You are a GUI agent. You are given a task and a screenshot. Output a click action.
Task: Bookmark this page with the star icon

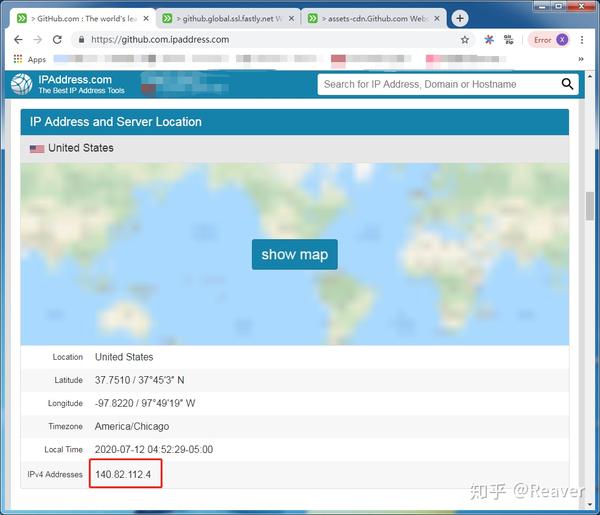click(465, 40)
